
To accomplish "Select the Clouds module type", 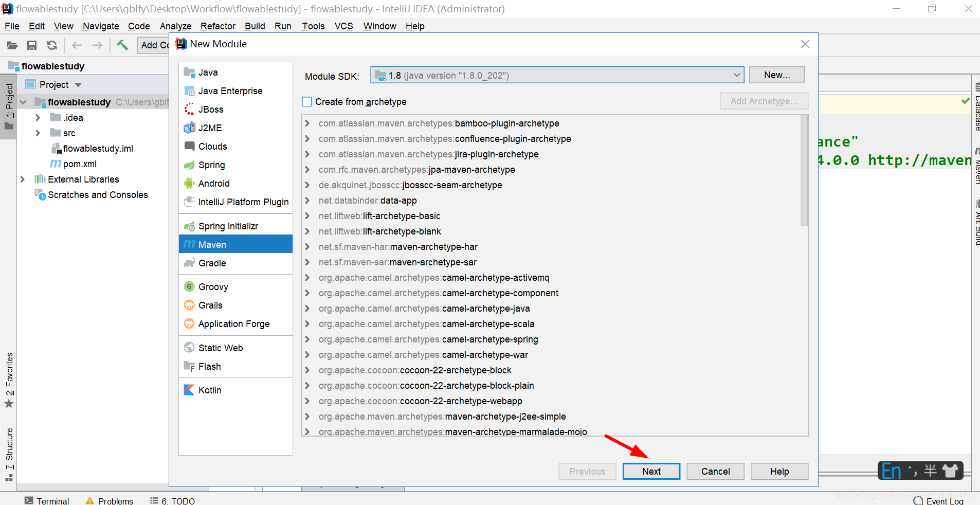I will 235,147.
